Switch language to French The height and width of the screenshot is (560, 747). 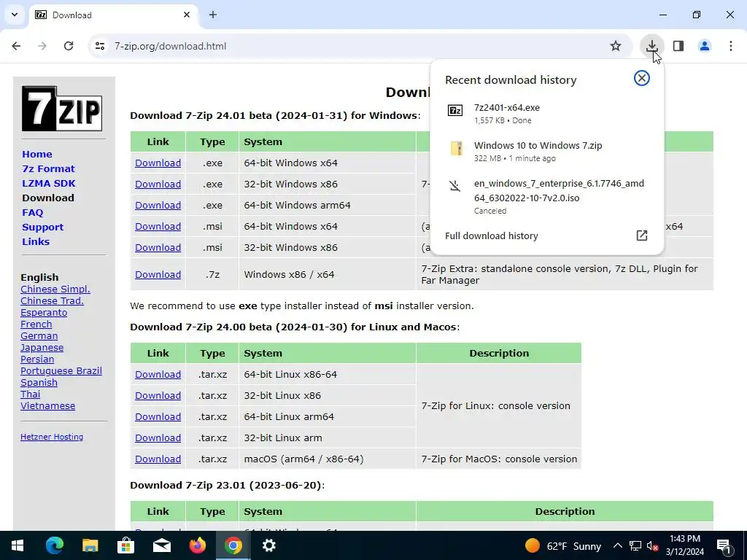pyautogui.click(x=36, y=324)
